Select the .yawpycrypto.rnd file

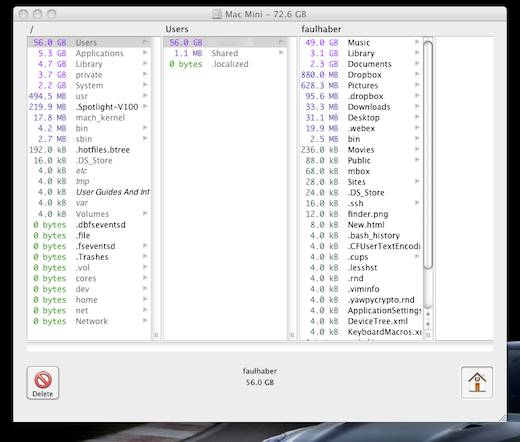pos(361,300)
